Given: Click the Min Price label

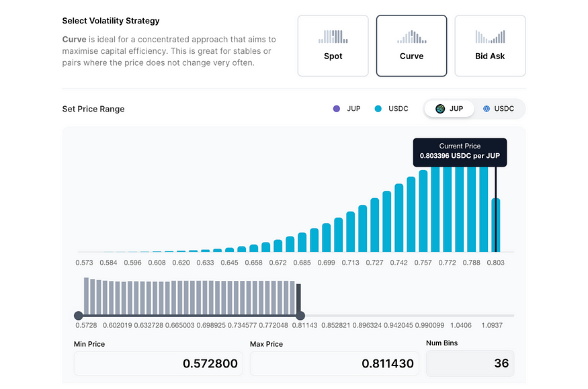Looking at the screenshot, I should [89, 344].
